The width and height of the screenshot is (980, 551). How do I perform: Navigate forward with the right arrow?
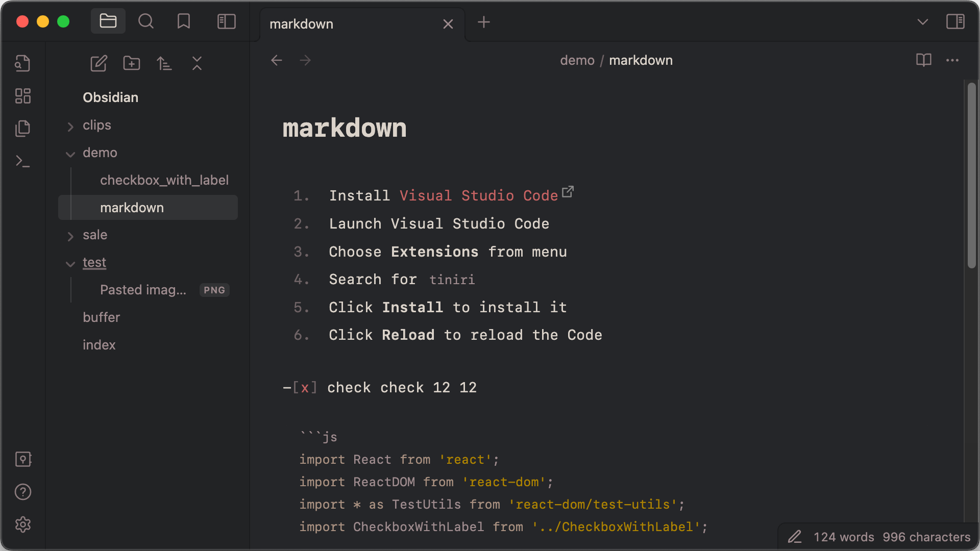[x=305, y=60]
